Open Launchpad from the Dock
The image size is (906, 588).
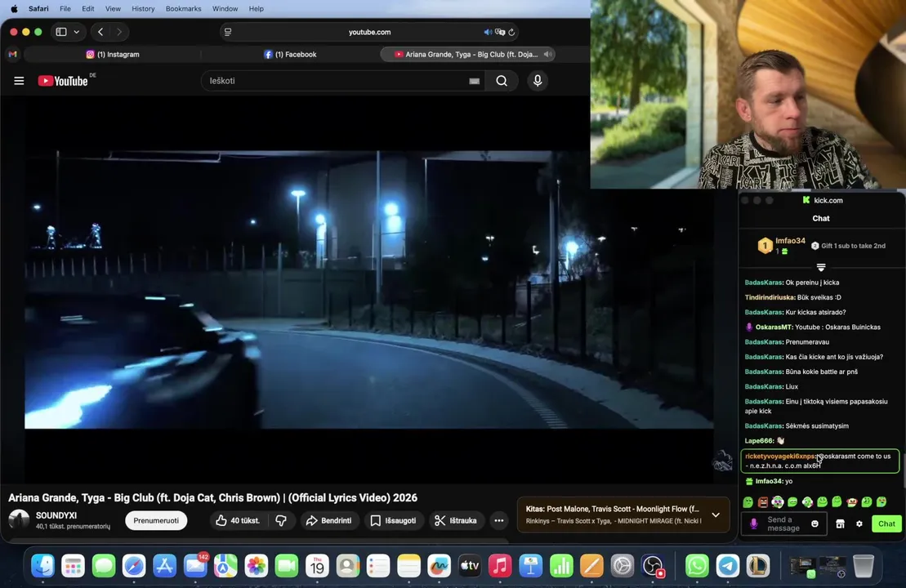(73, 566)
